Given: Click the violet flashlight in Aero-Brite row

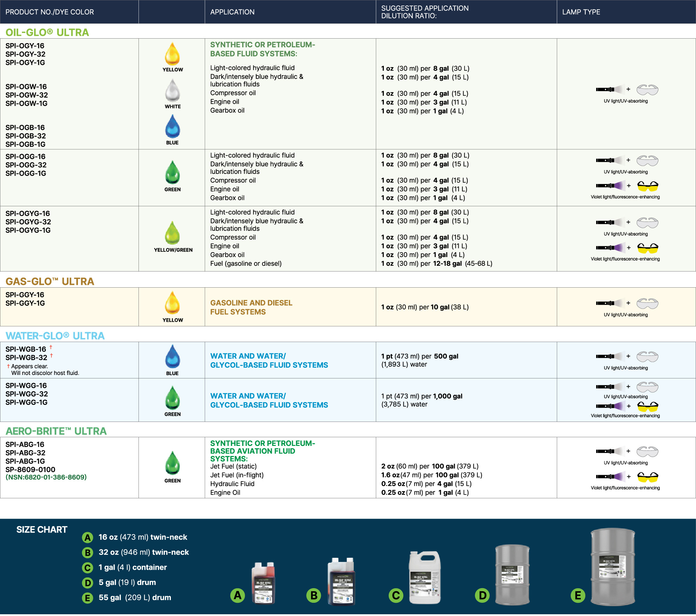Looking at the screenshot, I should [610, 477].
